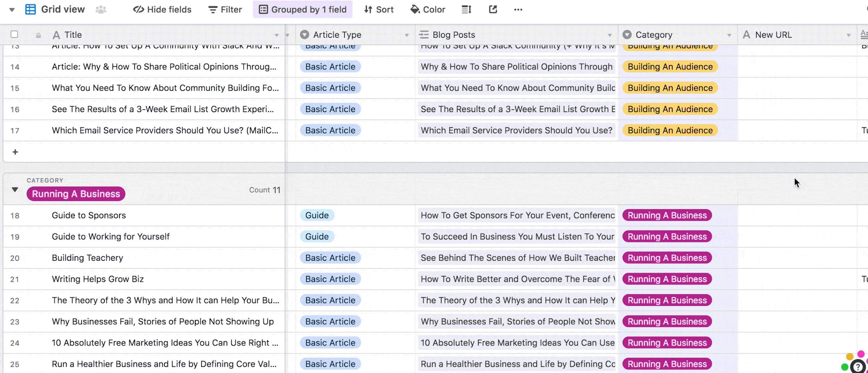Open linked post 'Which Email Service Providers Should You Use?'
This screenshot has width=868, height=373.
pyautogui.click(x=517, y=130)
